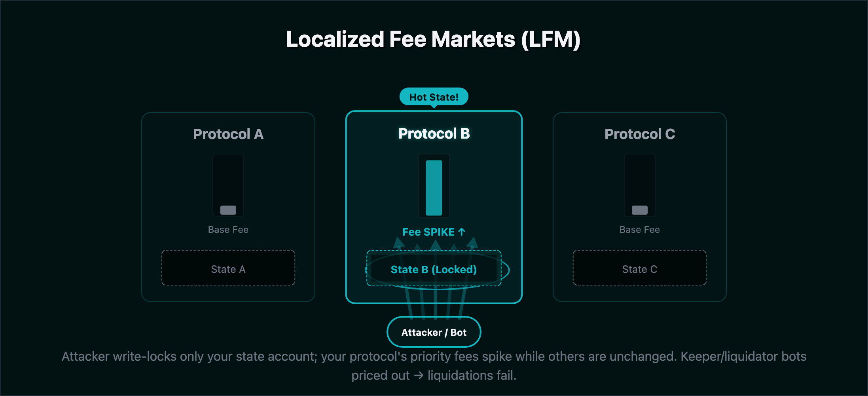The image size is (868, 396).
Task: Click the Base Fee label under Protocol C
Action: pyautogui.click(x=639, y=230)
